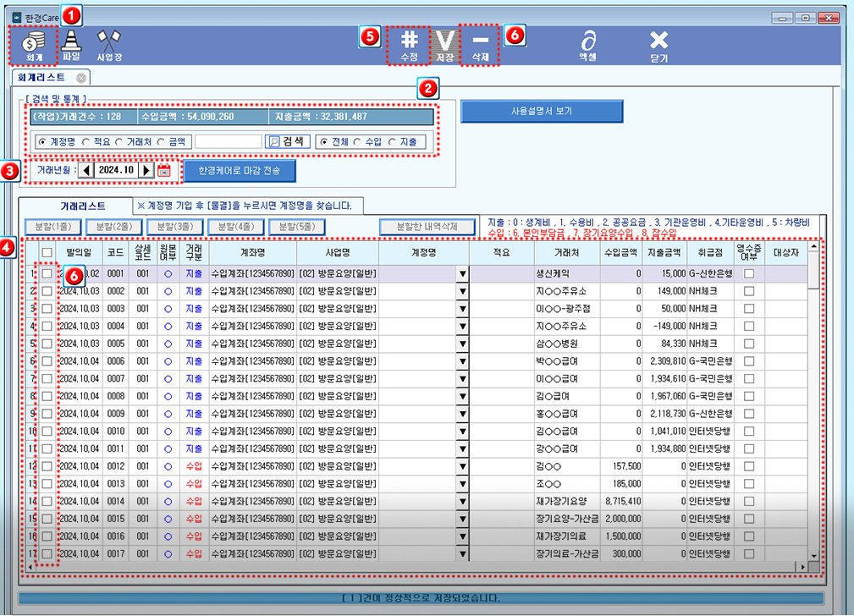This screenshot has width=854, height=616.
Task: Click the 분할(3줄) button
Action: click(175, 227)
